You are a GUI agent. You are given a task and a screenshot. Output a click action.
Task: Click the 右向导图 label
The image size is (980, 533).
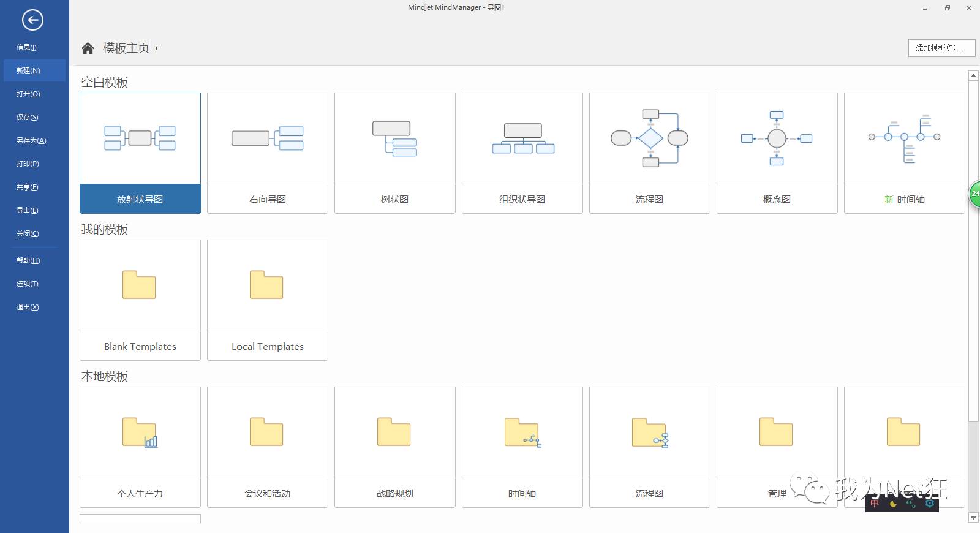click(x=268, y=199)
